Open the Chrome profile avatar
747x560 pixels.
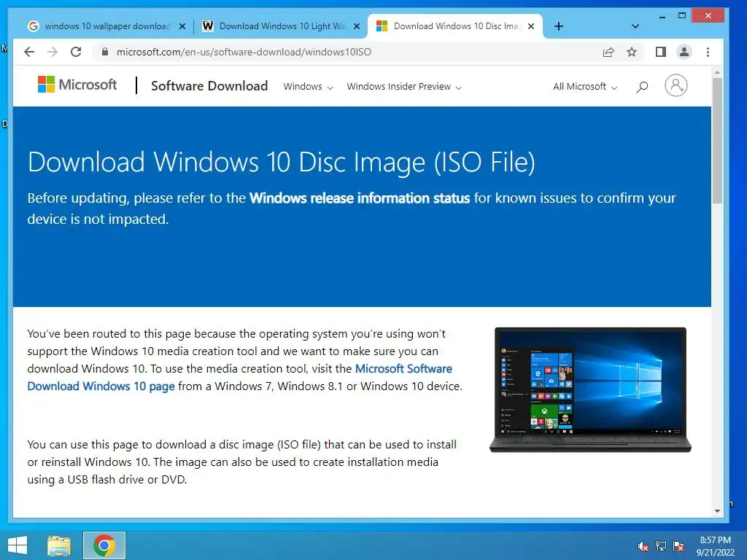[x=684, y=52]
